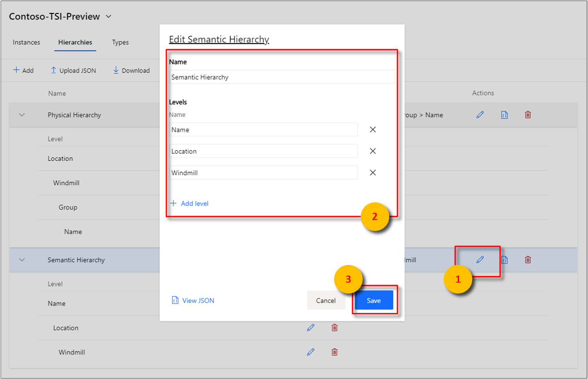Remove the Name level with X icon
588x379 pixels.
(373, 130)
